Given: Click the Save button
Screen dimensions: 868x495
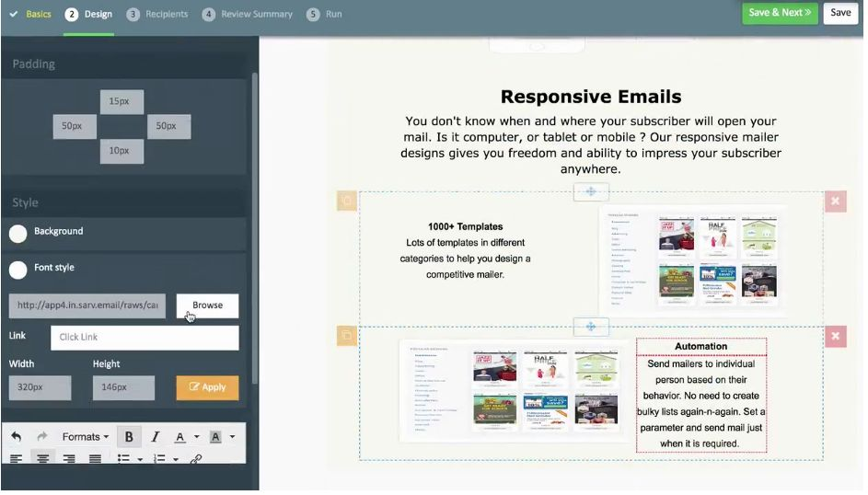Looking at the screenshot, I should coord(840,13).
